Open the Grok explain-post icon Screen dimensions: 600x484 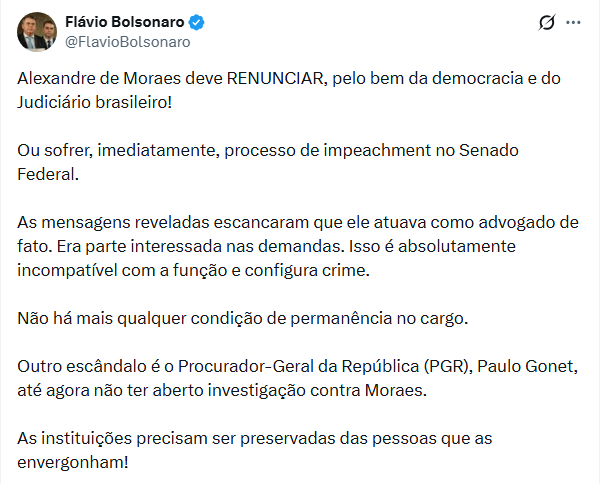pyautogui.click(x=547, y=22)
